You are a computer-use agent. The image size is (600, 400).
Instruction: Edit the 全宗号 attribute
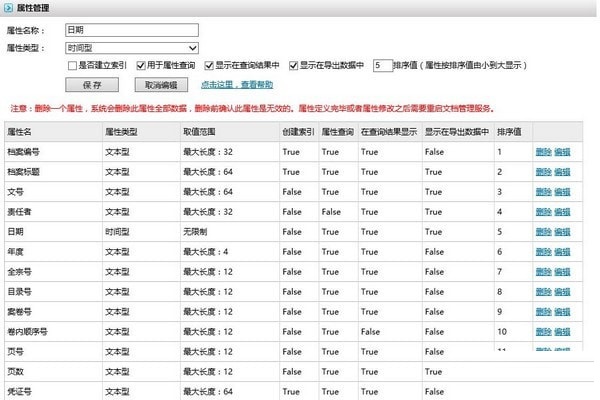pyautogui.click(x=562, y=272)
